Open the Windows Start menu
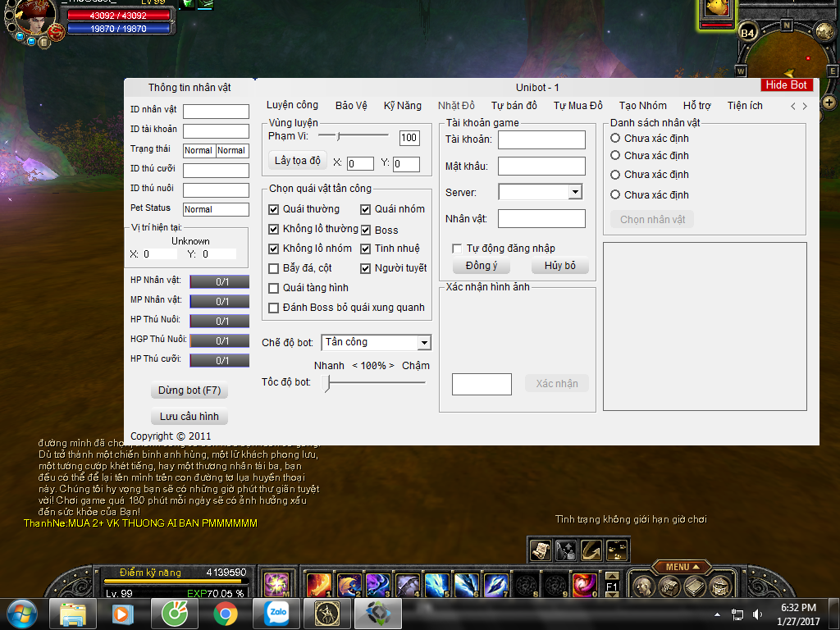840x630 pixels. (22, 614)
